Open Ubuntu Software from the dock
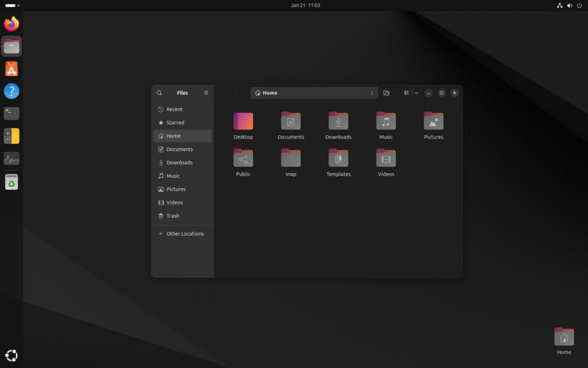 tap(11, 68)
